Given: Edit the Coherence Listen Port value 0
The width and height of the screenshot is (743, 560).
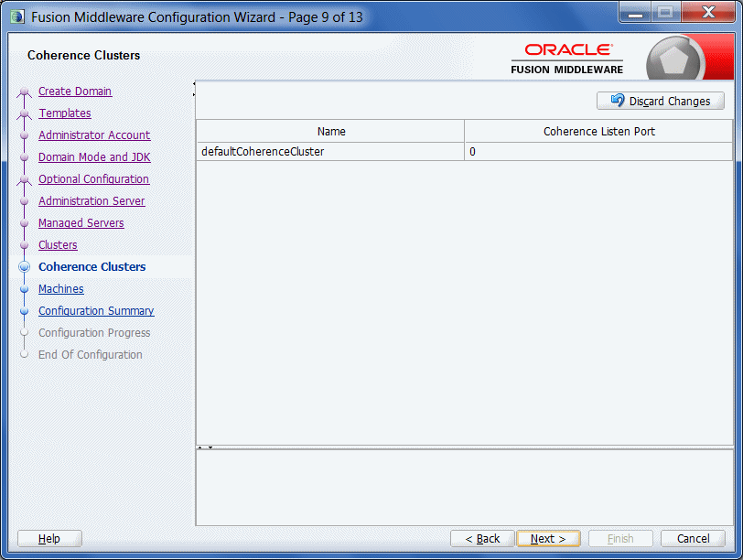Looking at the screenshot, I should 598,152.
